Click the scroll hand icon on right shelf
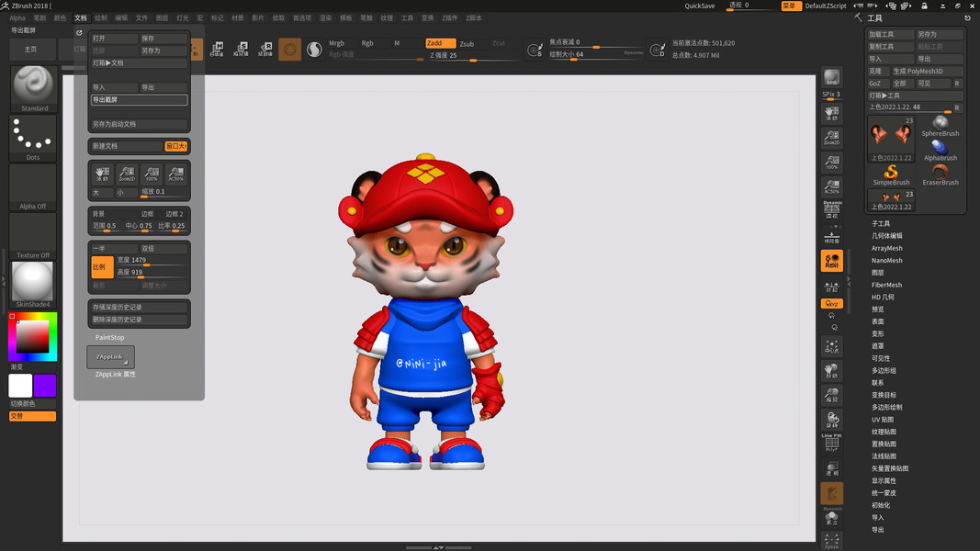The width and height of the screenshot is (980, 551). coord(831,113)
